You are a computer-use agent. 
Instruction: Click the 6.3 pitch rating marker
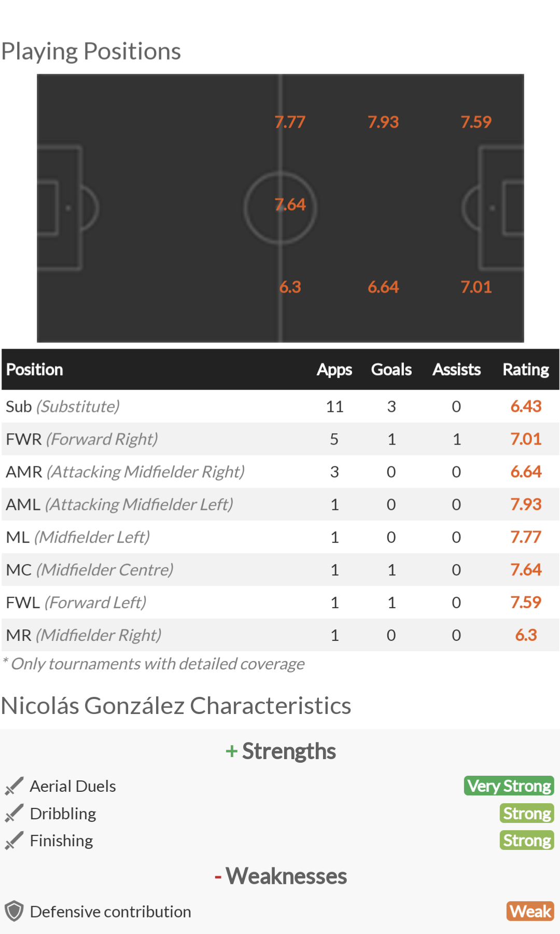click(x=290, y=287)
